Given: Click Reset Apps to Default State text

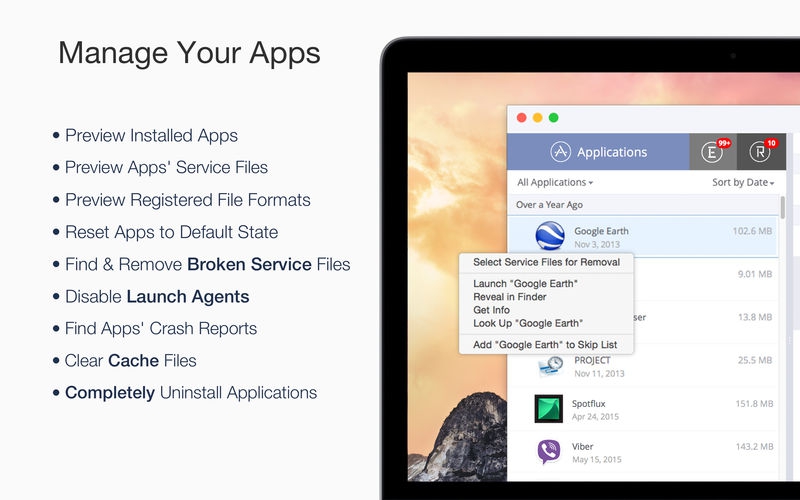Looking at the screenshot, I should [x=171, y=232].
